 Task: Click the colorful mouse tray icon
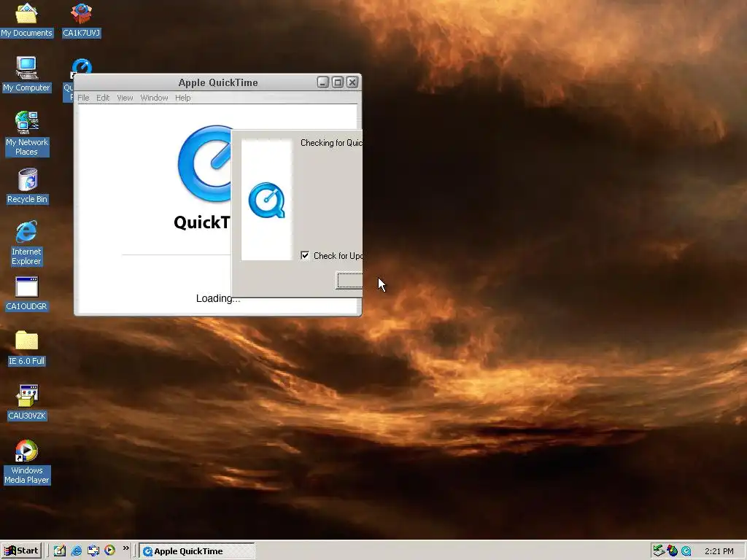[x=673, y=551]
